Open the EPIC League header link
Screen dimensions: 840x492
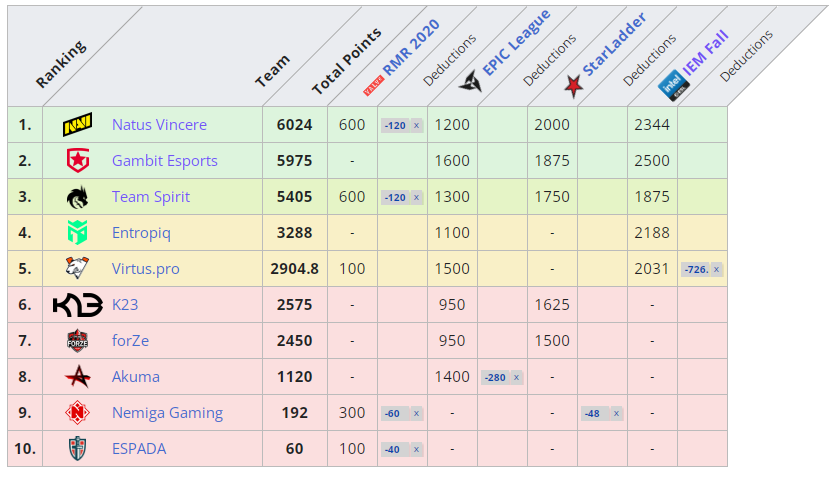(515, 44)
